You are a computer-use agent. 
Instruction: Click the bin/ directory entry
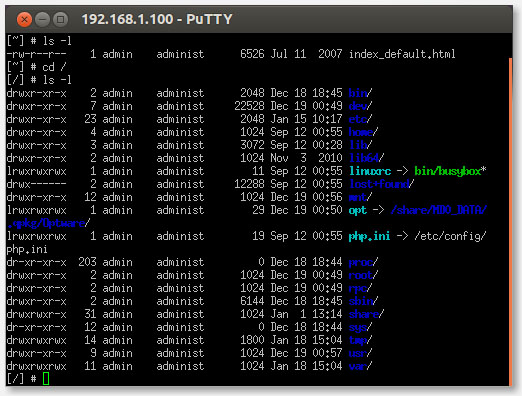(x=360, y=93)
